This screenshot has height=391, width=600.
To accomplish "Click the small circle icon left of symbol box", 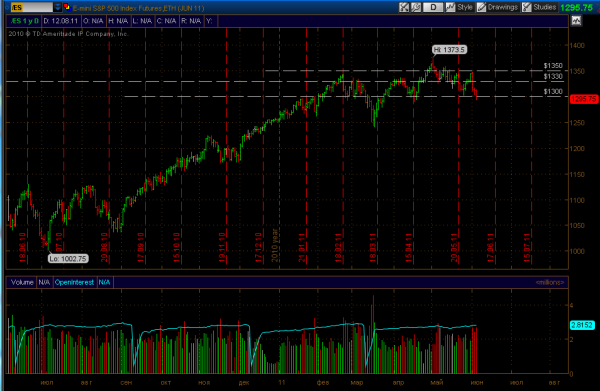I will [x=7, y=8].
